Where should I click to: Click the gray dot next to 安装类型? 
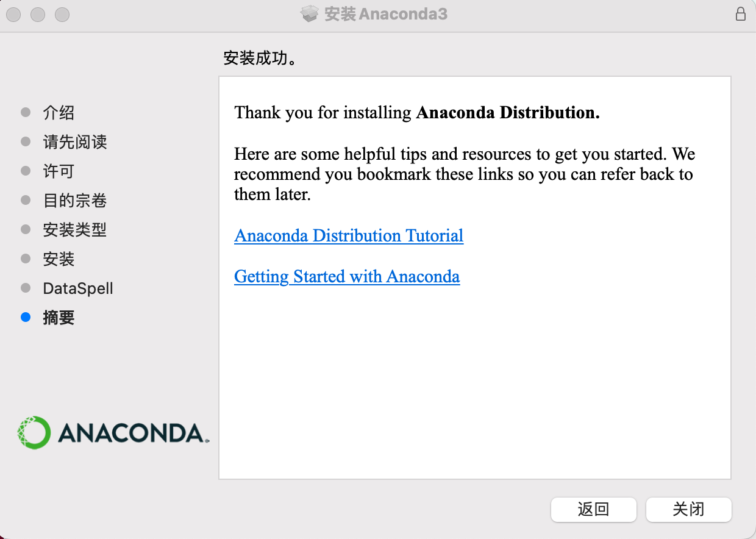click(x=26, y=229)
